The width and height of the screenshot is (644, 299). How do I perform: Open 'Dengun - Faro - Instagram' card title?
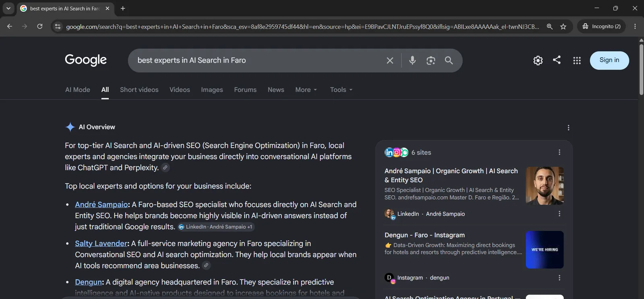point(425,235)
